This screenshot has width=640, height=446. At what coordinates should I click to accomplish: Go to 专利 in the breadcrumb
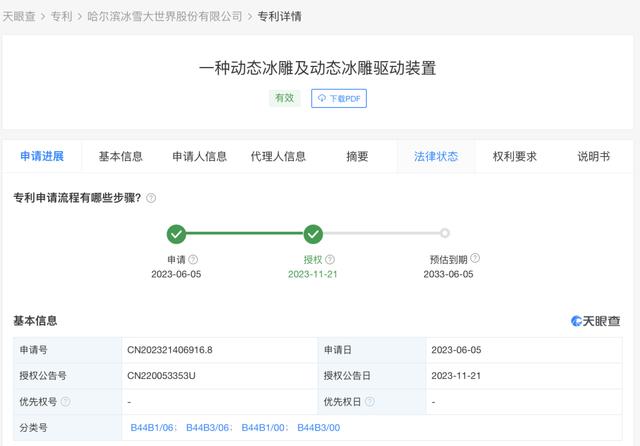click(62, 17)
